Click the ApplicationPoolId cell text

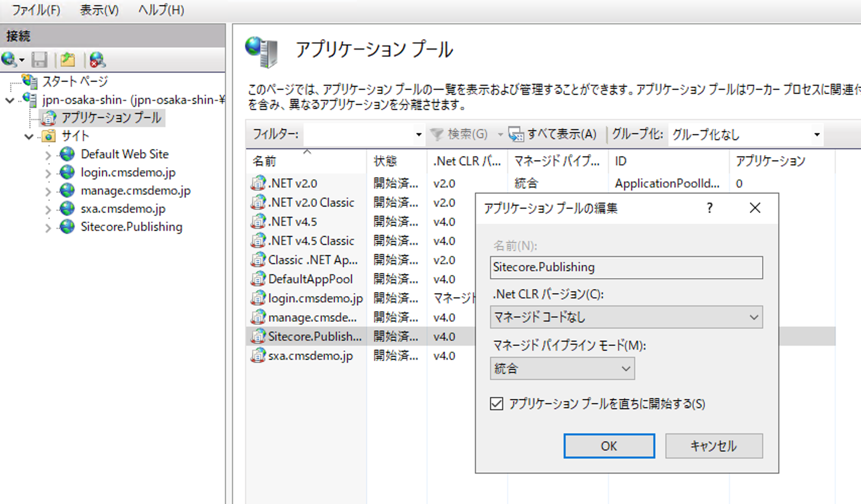[x=667, y=183]
